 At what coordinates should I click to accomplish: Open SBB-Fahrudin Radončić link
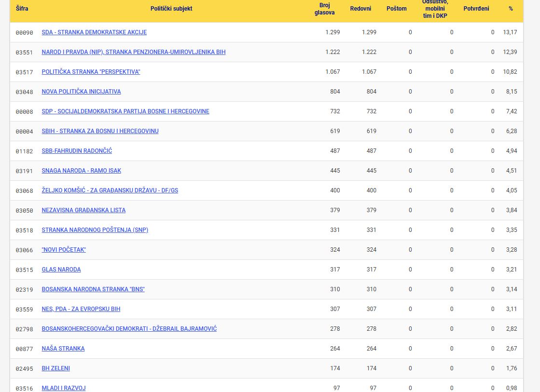click(77, 151)
